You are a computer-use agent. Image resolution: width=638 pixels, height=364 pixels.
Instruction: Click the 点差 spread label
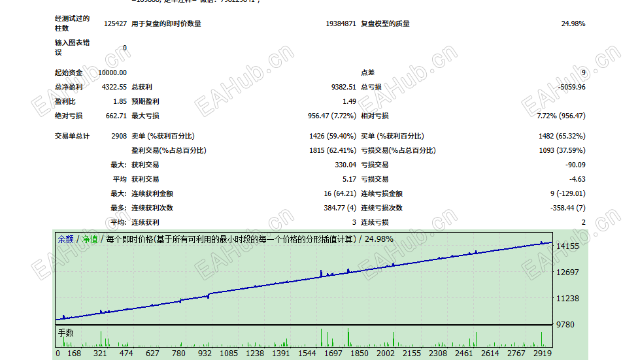pos(367,73)
